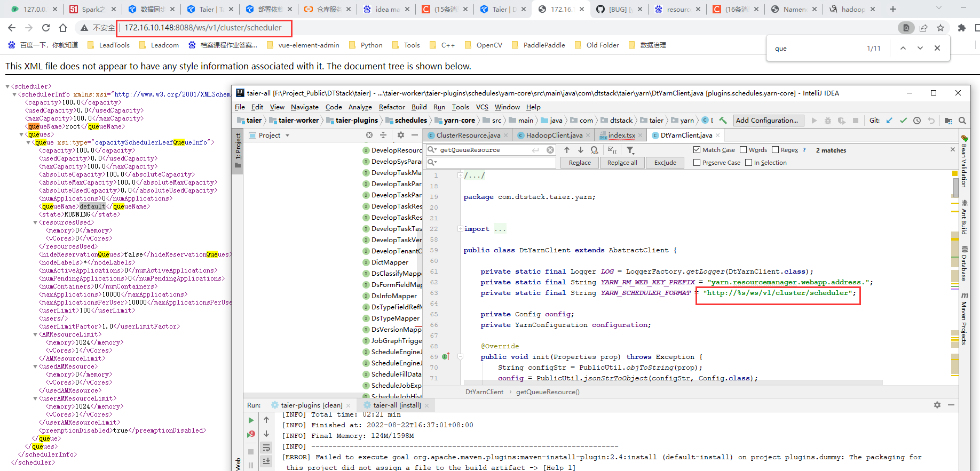980x471 pixels.
Task: Click the Debug bug icon in IntelliJ toolbar
Action: pos(828,121)
